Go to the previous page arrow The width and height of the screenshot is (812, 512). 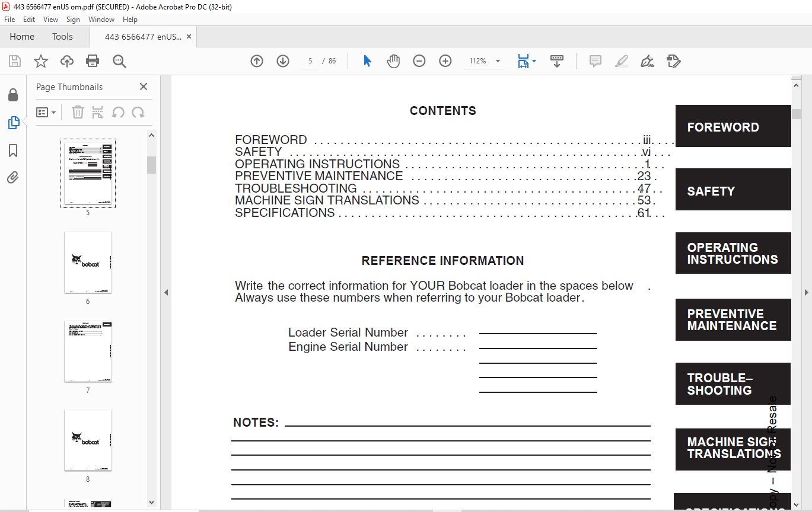(x=257, y=61)
